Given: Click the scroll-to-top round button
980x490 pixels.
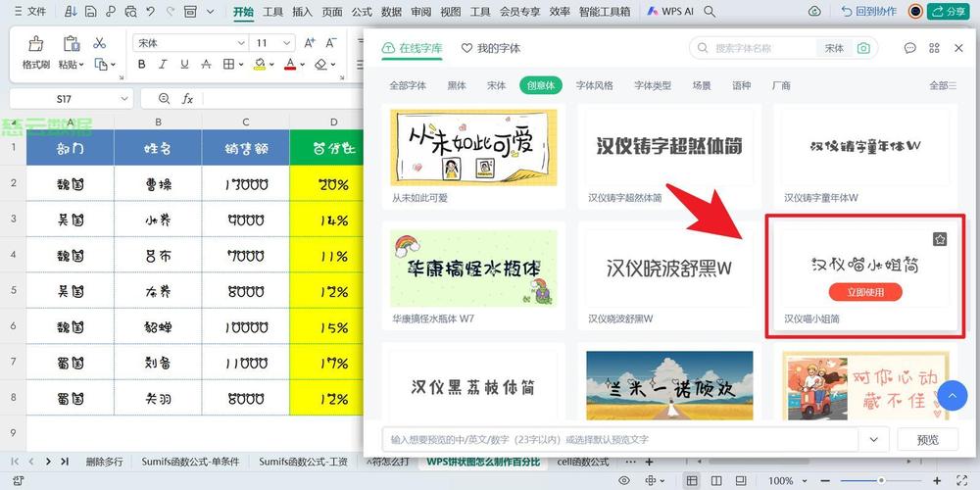Looking at the screenshot, I should pyautogui.click(x=952, y=396).
